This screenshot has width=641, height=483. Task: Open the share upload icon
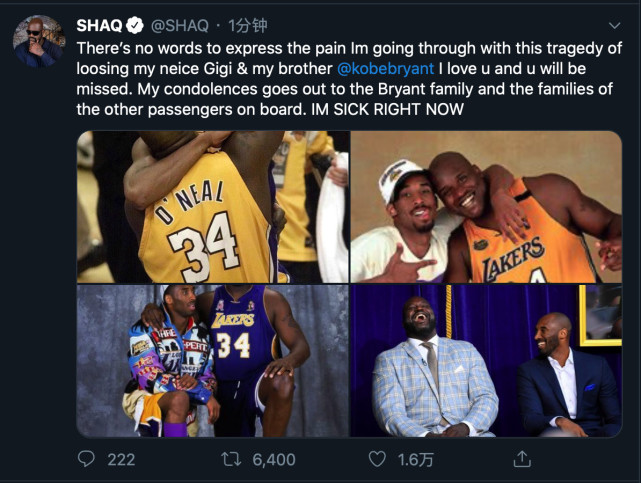(x=521, y=459)
